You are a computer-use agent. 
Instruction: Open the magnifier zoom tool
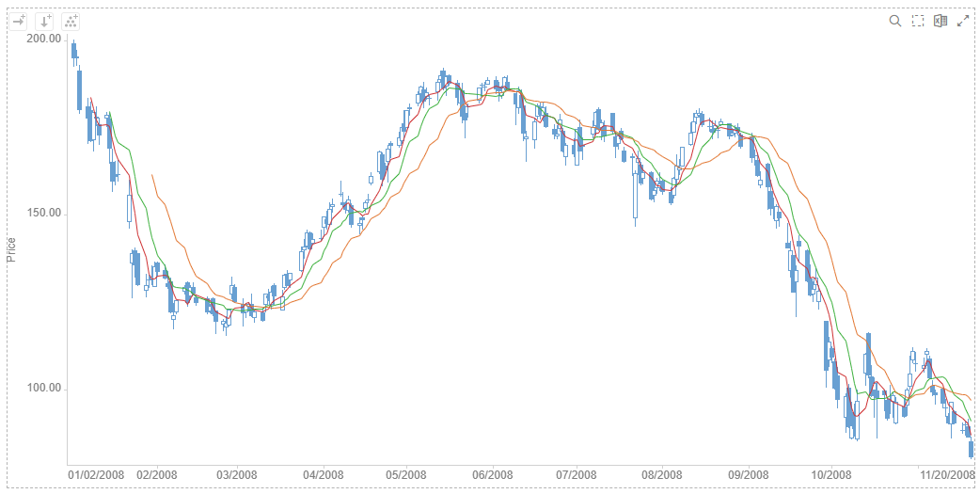click(x=895, y=22)
